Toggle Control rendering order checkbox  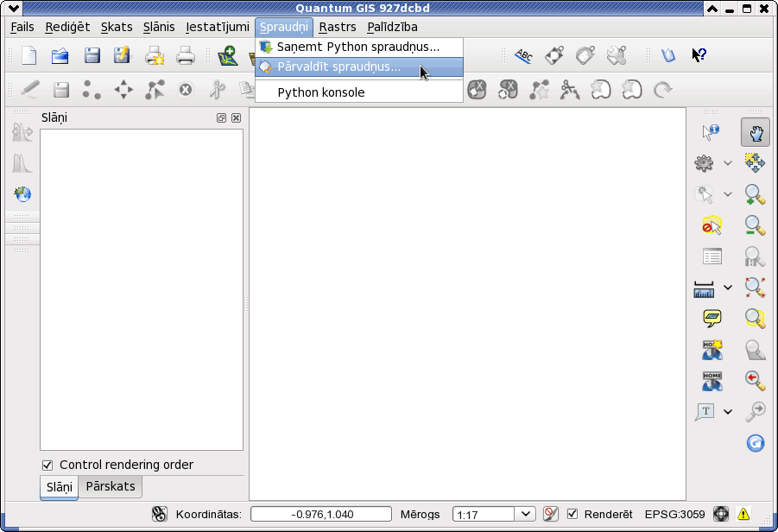point(47,465)
